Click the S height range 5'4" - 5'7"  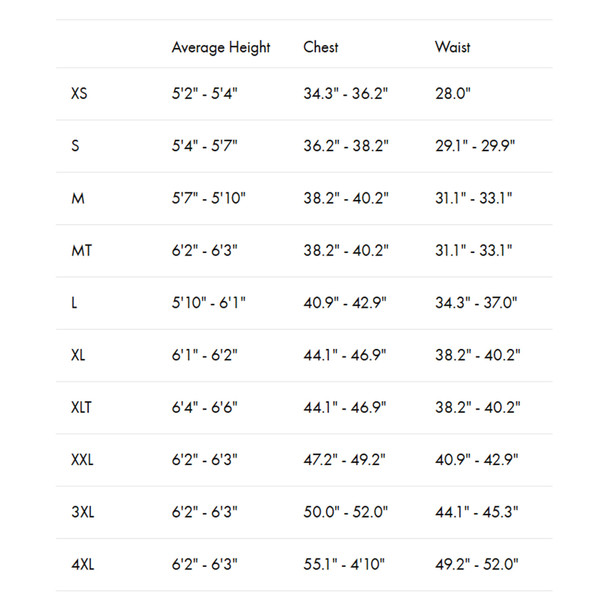point(204,146)
